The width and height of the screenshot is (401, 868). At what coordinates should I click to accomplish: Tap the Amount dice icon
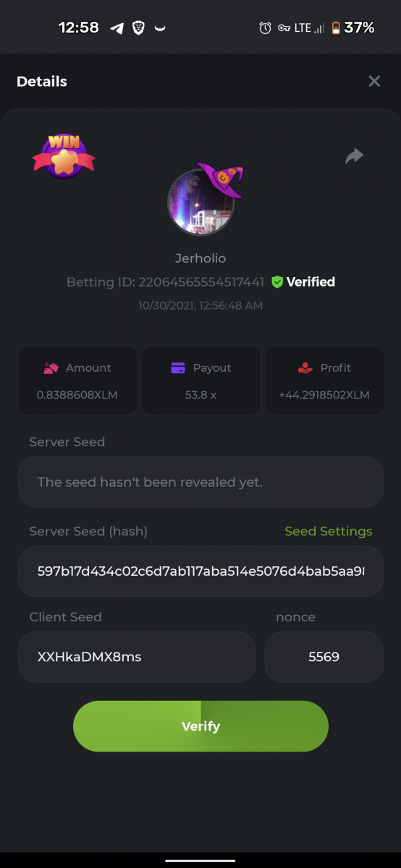pos(51,367)
